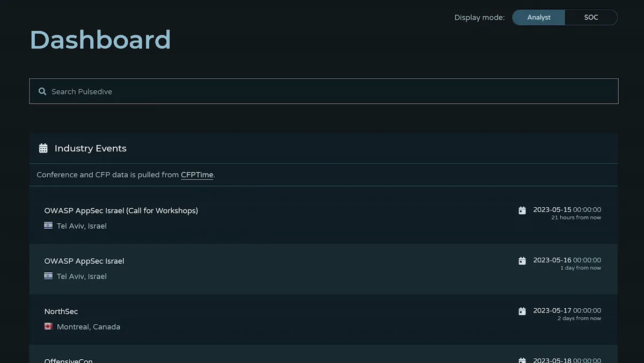Image resolution: width=644 pixels, height=363 pixels.
Task: Switch display mode to SOC
Action: [591, 17]
